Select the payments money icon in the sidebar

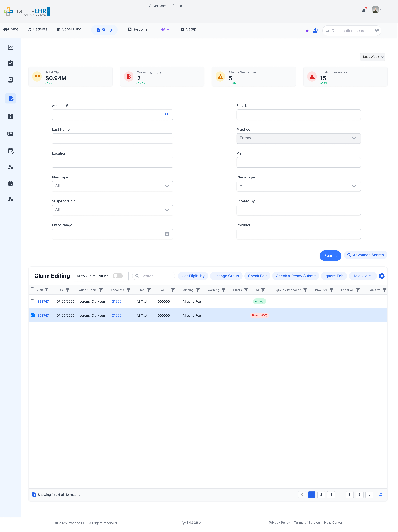click(x=10, y=134)
